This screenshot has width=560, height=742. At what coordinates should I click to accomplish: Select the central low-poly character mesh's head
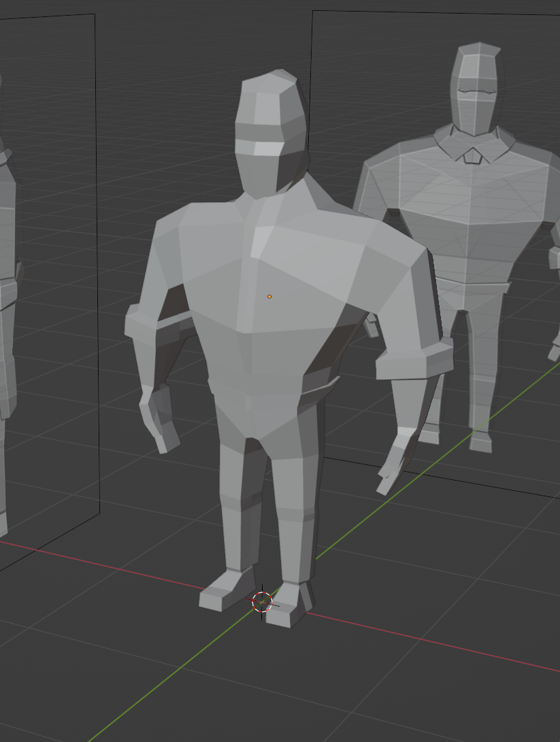(271, 133)
